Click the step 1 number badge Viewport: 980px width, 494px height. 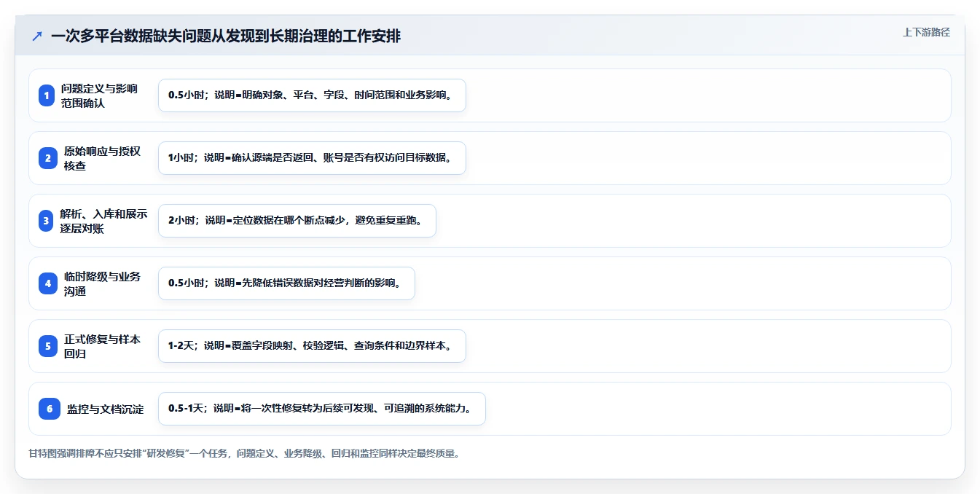click(47, 95)
